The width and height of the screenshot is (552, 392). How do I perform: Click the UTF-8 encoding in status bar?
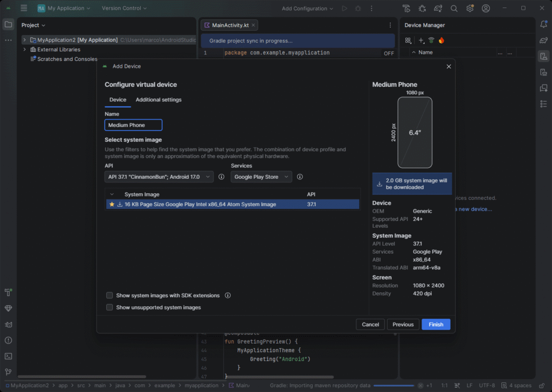point(487,386)
